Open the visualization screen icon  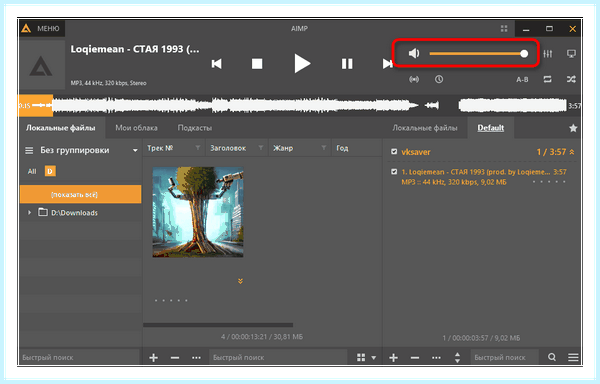pyautogui.click(x=571, y=54)
